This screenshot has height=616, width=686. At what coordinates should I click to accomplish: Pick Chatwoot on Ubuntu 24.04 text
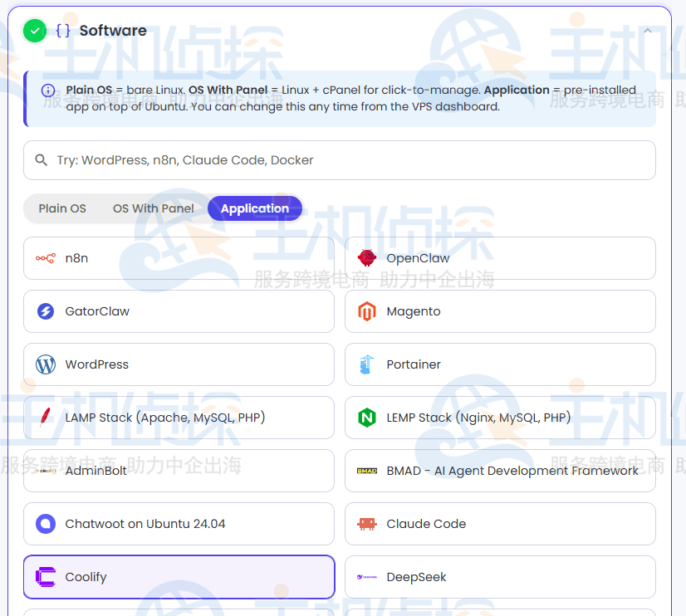(x=145, y=524)
